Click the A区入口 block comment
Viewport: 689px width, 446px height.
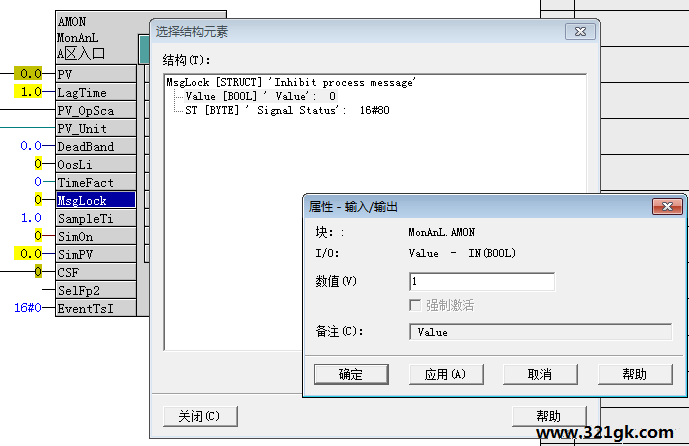point(81,54)
